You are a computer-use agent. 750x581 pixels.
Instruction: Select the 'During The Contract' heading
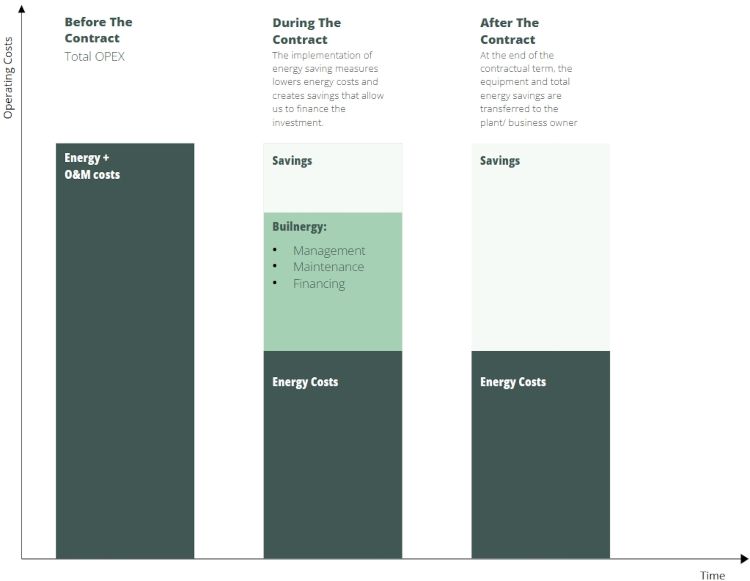[x=307, y=31]
